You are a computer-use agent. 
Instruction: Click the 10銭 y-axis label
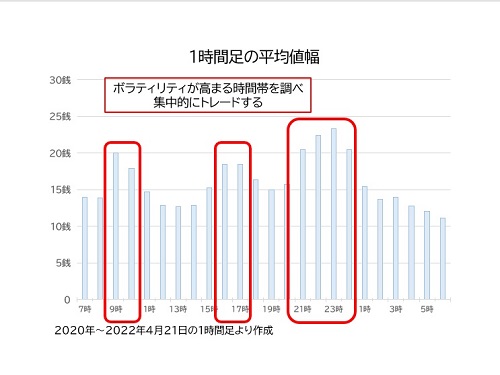point(60,227)
